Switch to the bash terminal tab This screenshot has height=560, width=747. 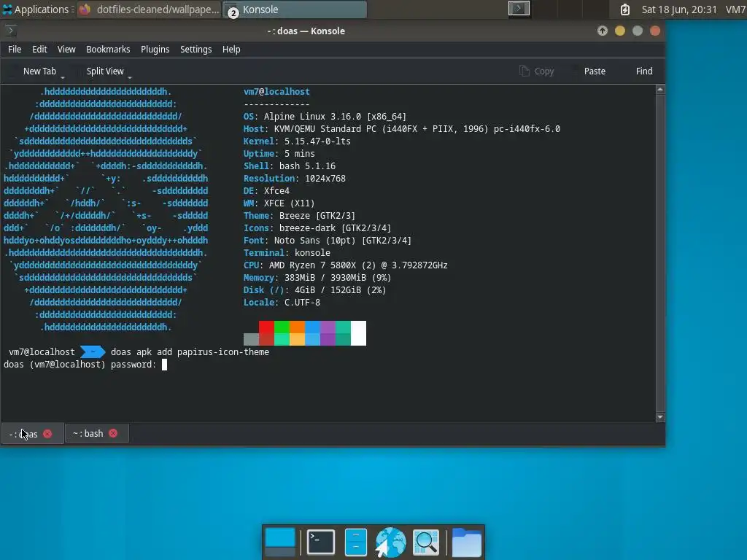(x=97, y=433)
